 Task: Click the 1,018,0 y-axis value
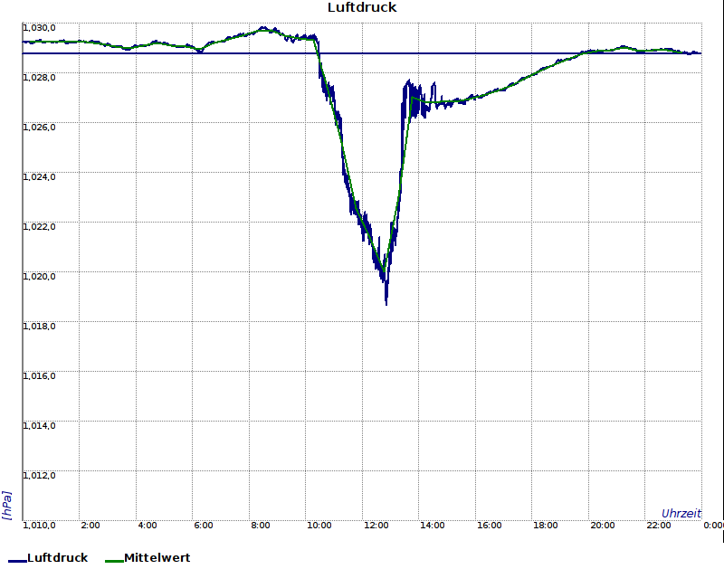[x=39, y=327]
